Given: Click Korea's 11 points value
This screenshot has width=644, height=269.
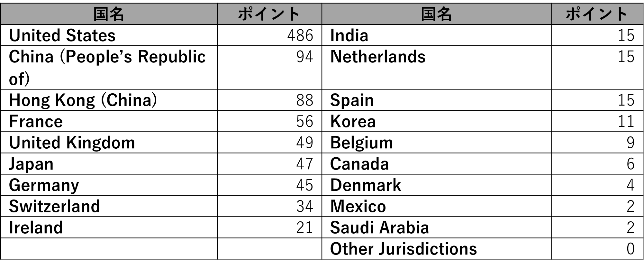Looking at the screenshot, I should 597,121.
